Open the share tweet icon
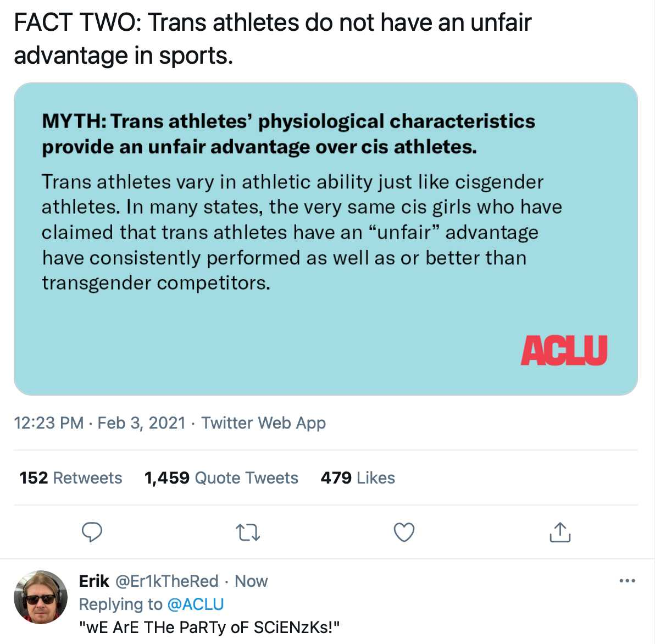 560,532
